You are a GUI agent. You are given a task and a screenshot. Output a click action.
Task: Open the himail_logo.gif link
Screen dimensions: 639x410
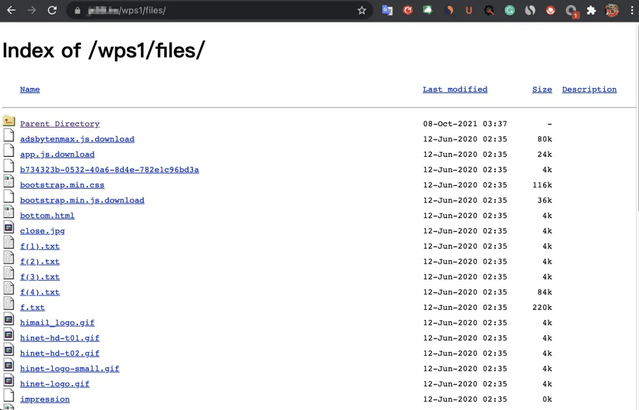pos(57,323)
